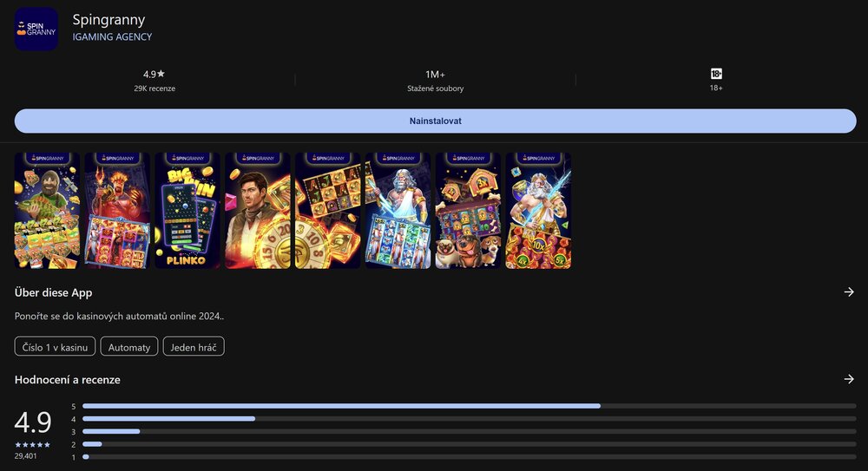Expand the Hodnocení a recenze arrow
Image resolution: width=868 pixels, height=471 pixels.
849,379
